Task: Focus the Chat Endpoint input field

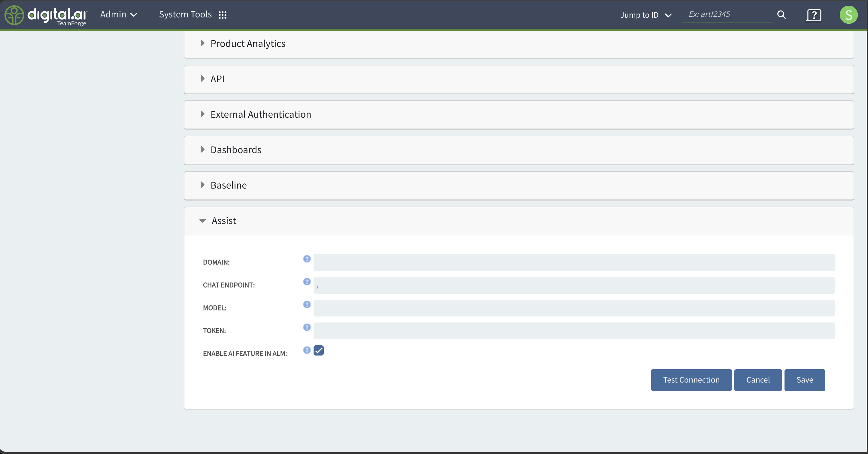Action: [x=574, y=285]
